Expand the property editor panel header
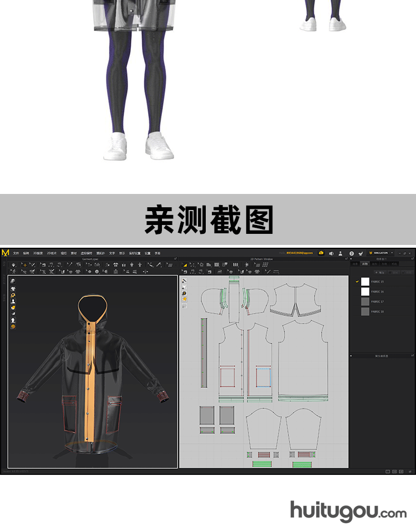Image resolution: width=416 pixels, height=532 pixels. [x=382, y=355]
